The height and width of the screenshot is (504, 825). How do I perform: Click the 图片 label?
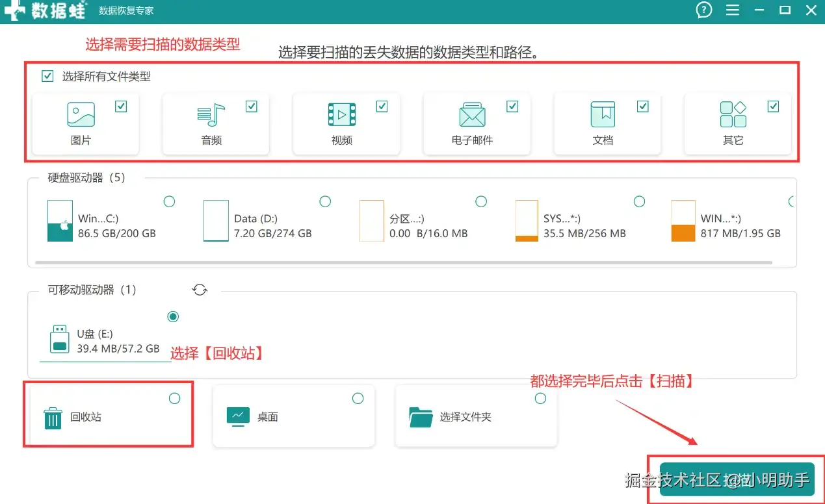pos(81,140)
